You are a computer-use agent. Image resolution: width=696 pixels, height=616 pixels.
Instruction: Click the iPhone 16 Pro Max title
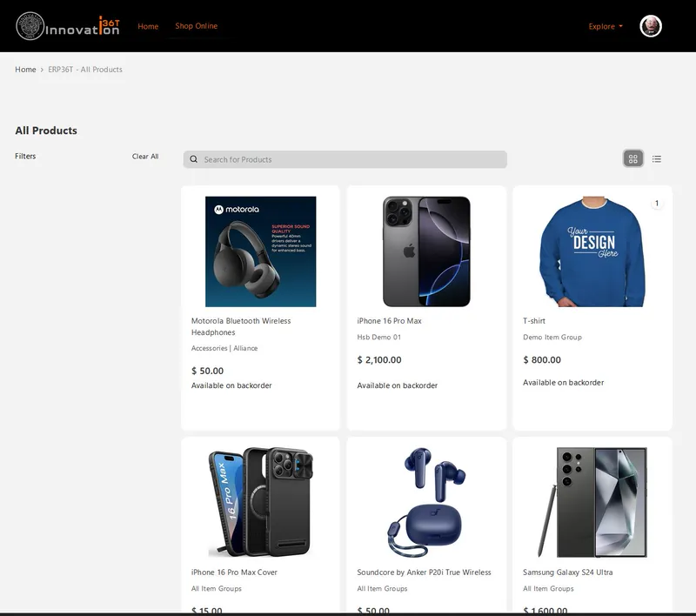point(389,321)
